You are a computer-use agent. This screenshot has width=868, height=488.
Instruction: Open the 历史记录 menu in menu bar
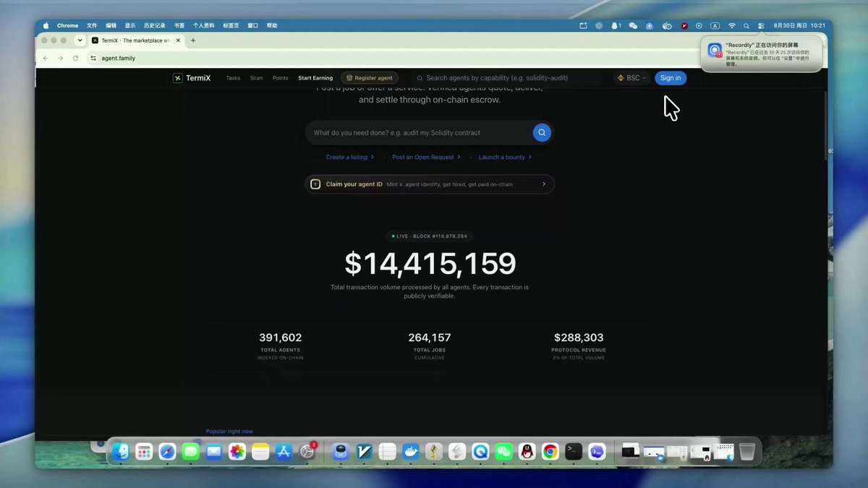(x=155, y=25)
